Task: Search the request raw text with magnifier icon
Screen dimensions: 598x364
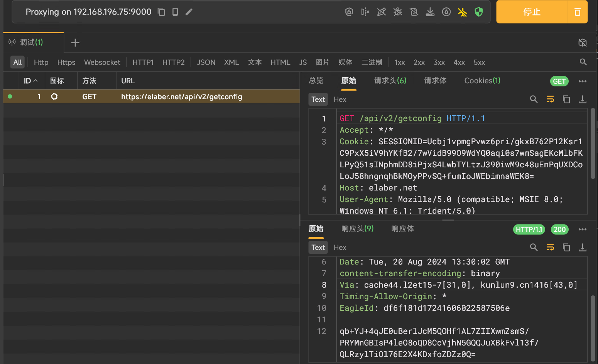Action: 534,99
